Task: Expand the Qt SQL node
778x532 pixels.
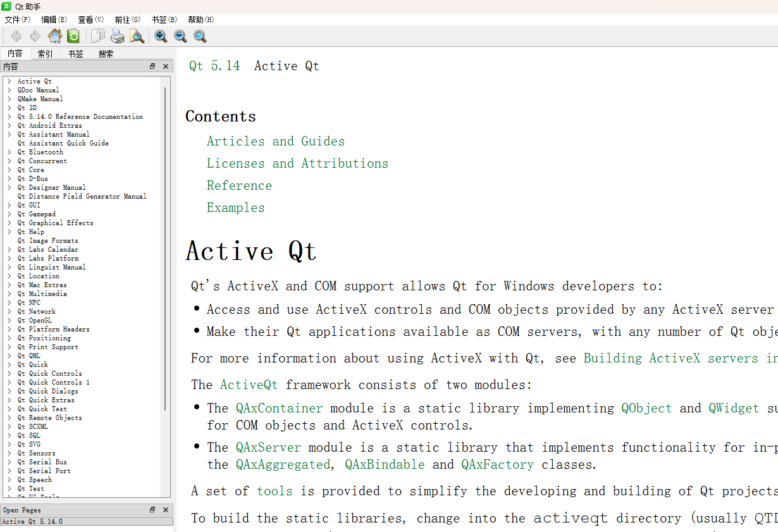Action: (9, 435)
